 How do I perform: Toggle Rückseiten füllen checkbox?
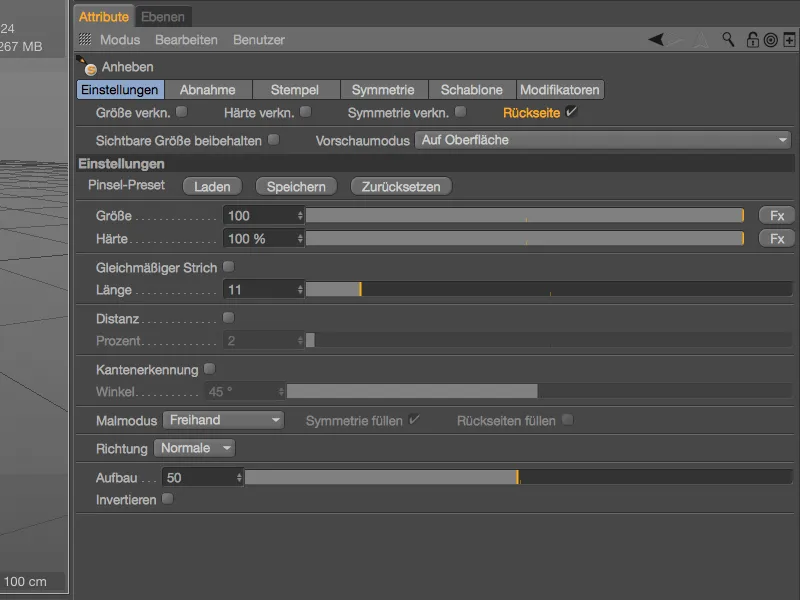coord(567,420)
